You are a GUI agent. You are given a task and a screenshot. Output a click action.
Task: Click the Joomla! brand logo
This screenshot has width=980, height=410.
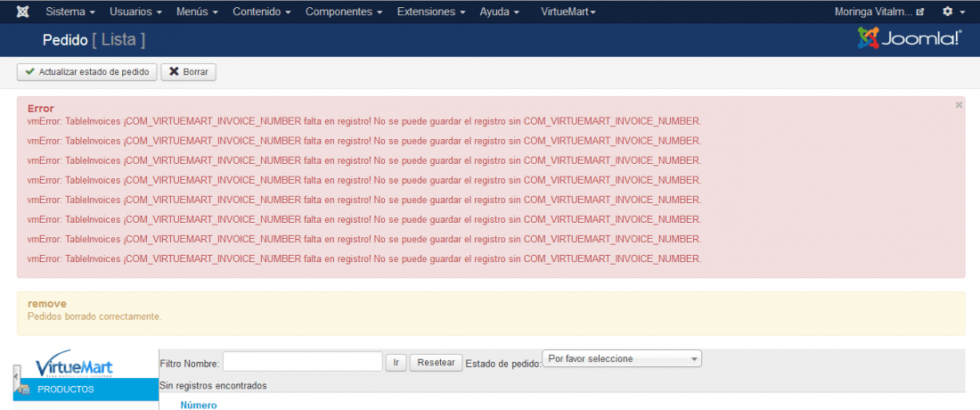point(910,38)
